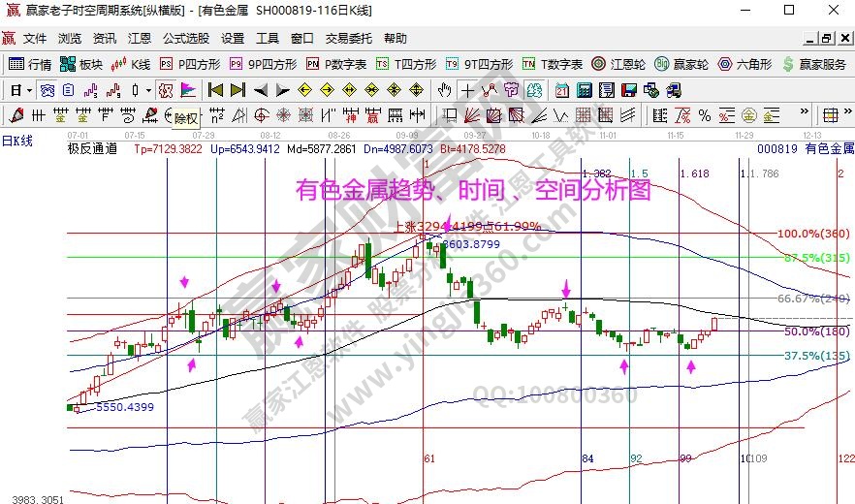The height and width of the screenshot is (504, 855).
Task: Open the 交易委托 menu
Action: pos(348,39)
